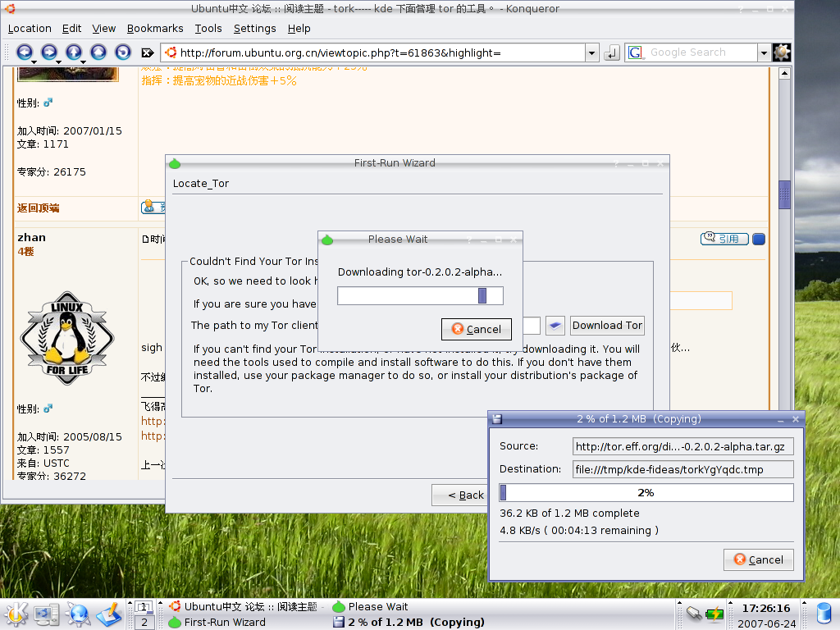This screenshot has width=840, height=630.
Task: Click the Konqueror vertical scrollbar handle
Action: [x=784, y=194]
